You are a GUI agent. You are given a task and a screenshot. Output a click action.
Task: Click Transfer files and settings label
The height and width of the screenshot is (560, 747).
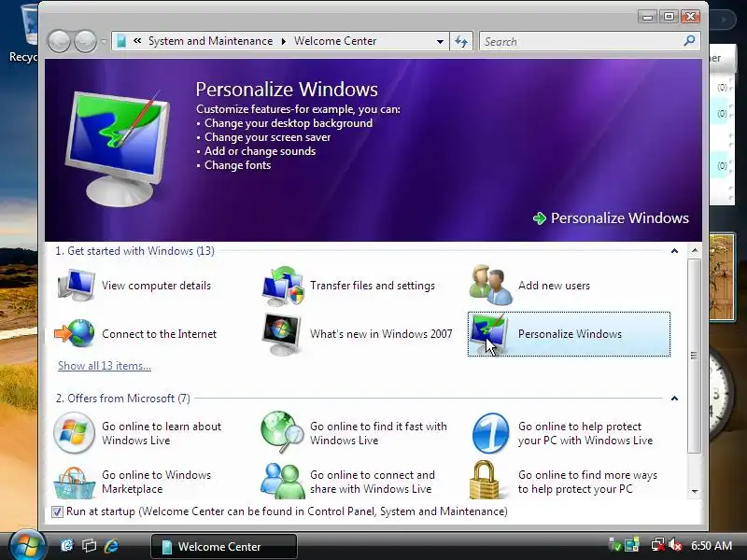tap(373, 286)
